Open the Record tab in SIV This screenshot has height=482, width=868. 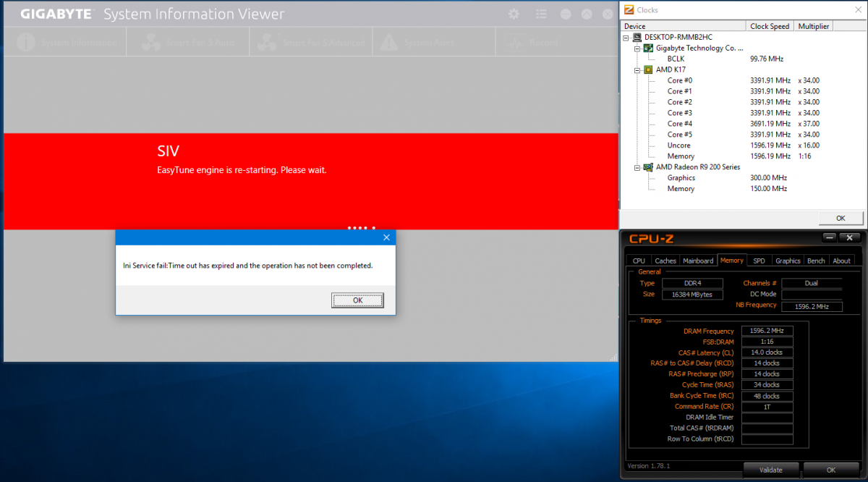click(x=557, y=43)
